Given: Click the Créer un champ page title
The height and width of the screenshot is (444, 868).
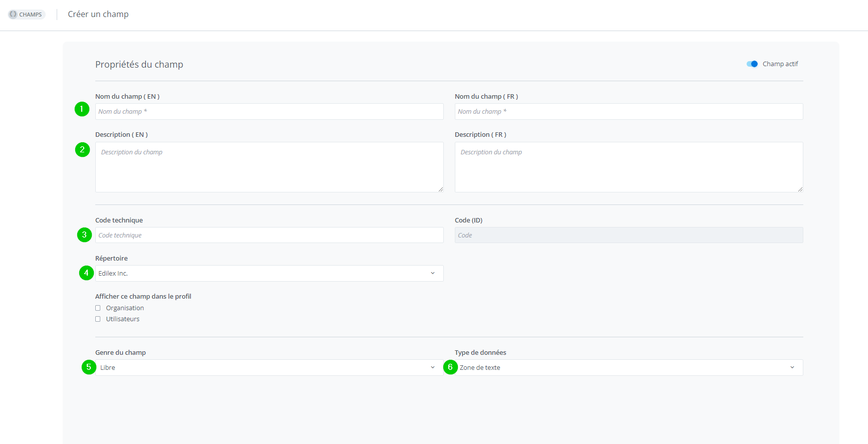Looking at the screenshot, I should 98,15.
